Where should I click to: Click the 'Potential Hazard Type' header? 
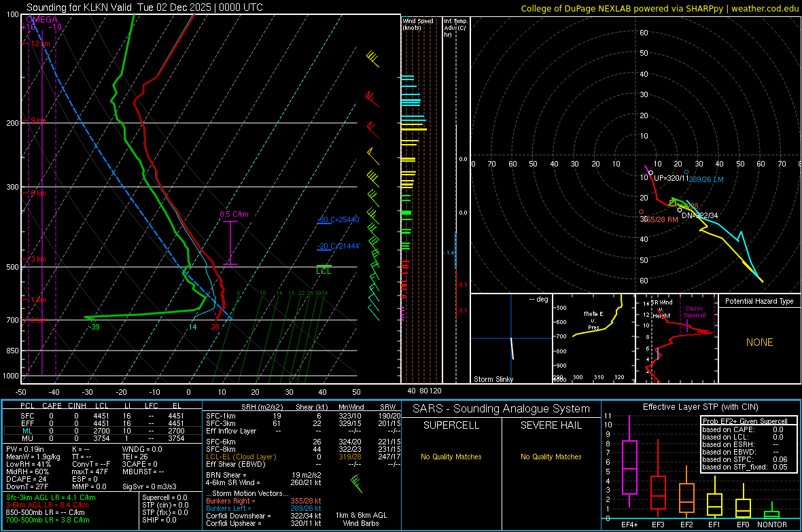759,301
